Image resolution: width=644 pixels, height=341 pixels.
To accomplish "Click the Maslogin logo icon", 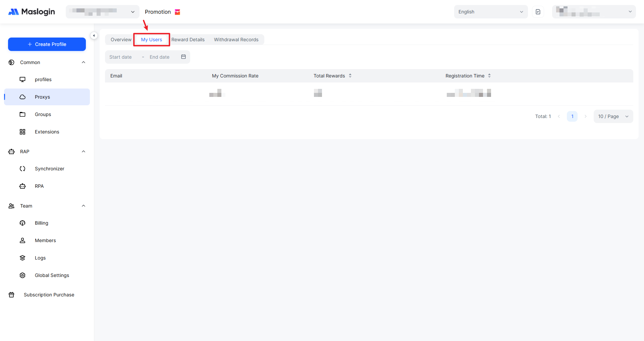I will click(x=14, y=12).
